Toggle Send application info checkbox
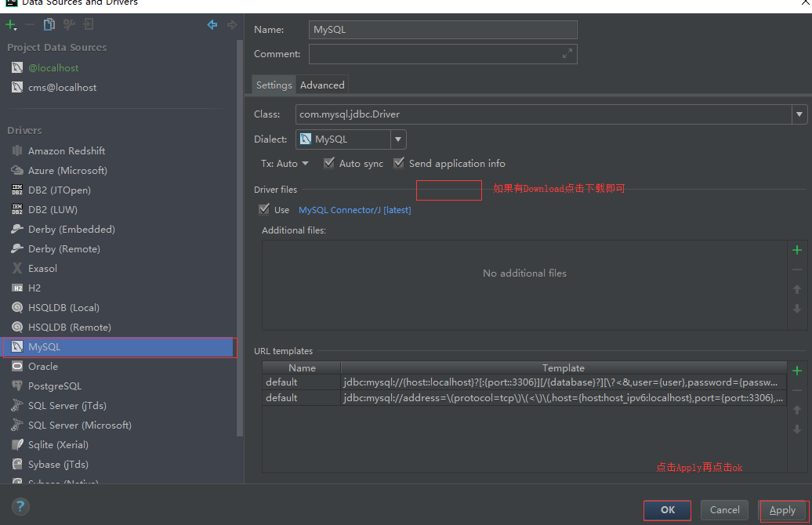 [399, 163]
